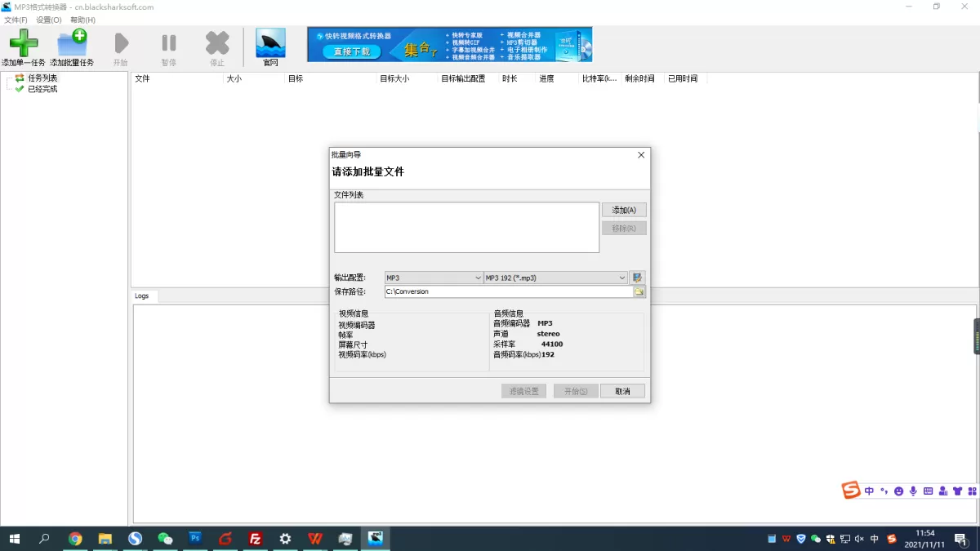This screenshot has width=980, height=551.
Task: Close the 批量向导 dialog
Action: [641, 155]
